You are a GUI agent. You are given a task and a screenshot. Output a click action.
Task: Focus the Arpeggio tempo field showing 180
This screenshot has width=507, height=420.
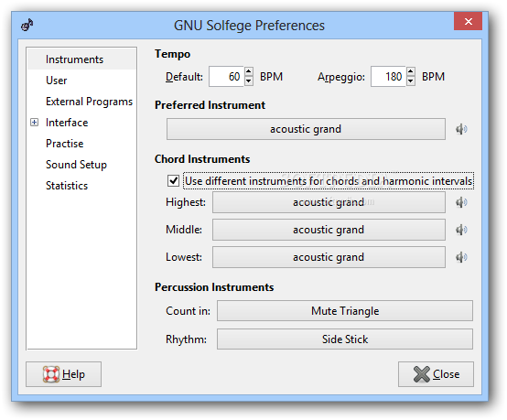tap(388, 77)
